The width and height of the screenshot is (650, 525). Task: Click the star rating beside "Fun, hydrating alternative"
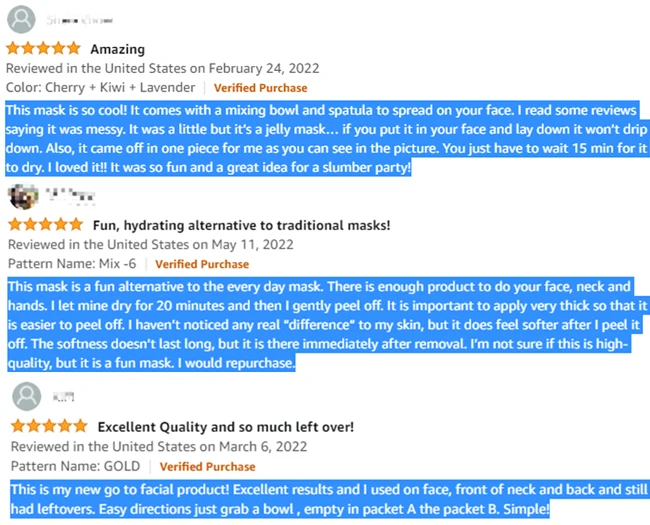point(45,225)
